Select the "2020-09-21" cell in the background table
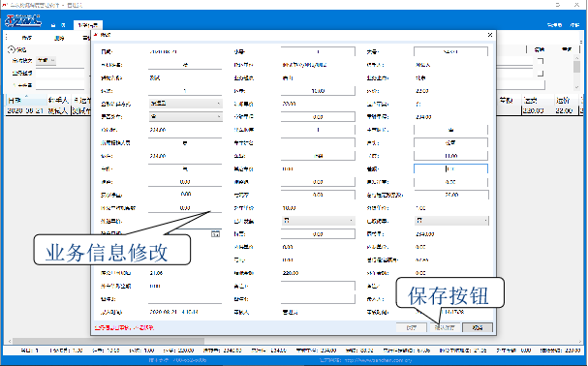The height and width of the screenshot is (366, 588). (x=26, y=110)
